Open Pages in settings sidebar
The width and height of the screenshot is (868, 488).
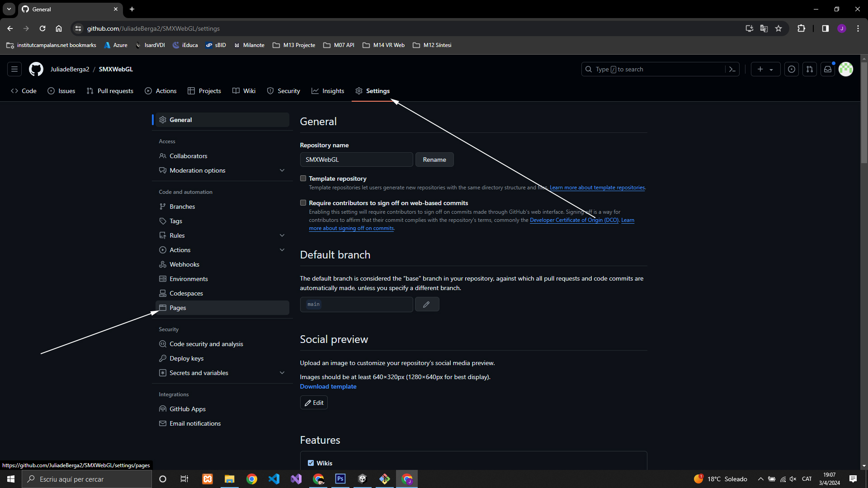coord(178,308)
